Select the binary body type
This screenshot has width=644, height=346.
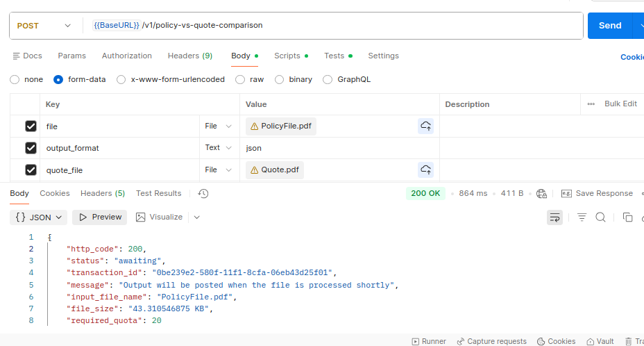pyautogui.click(x=279, y=79)
